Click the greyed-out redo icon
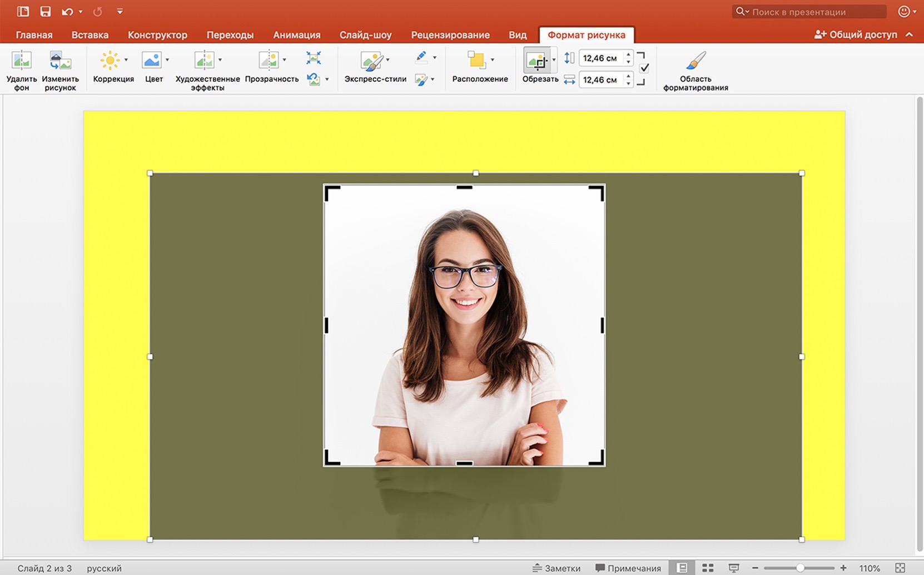Image resolution: width=924 pixels, height=575 pixels. point(97,12)
